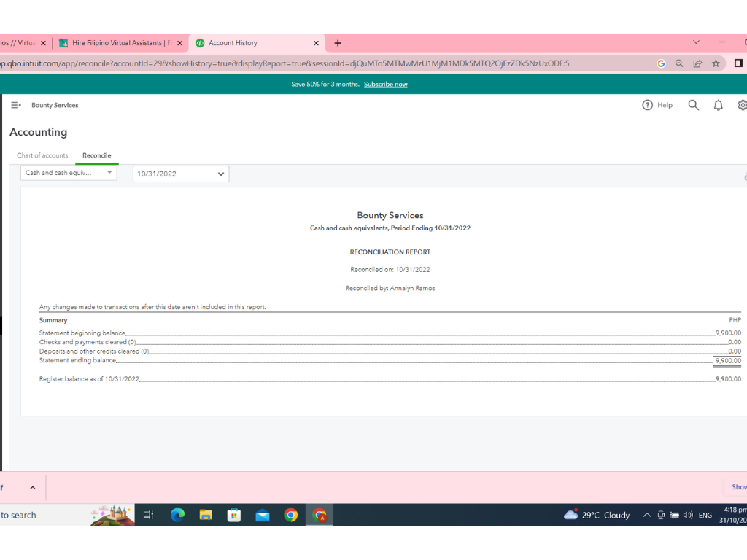Click Deposits and other credits cleared (0) row
This screenshot has width=747, height=560.
pos(390,351)
